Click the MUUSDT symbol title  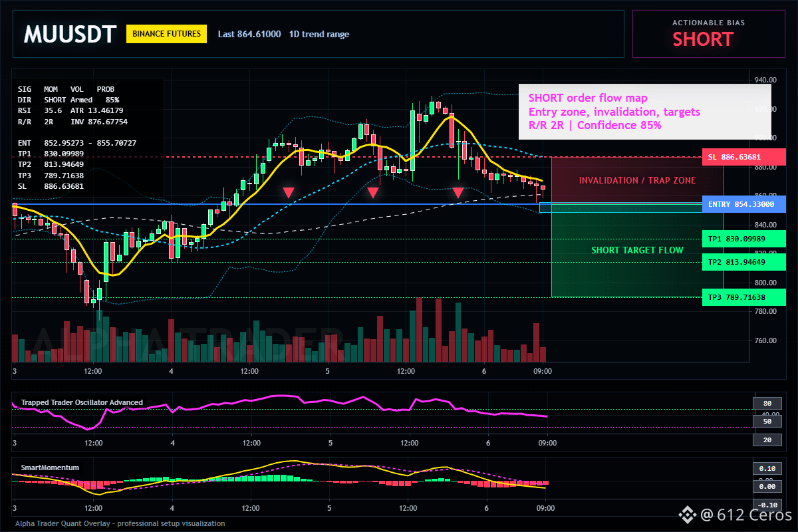[70, 34]
